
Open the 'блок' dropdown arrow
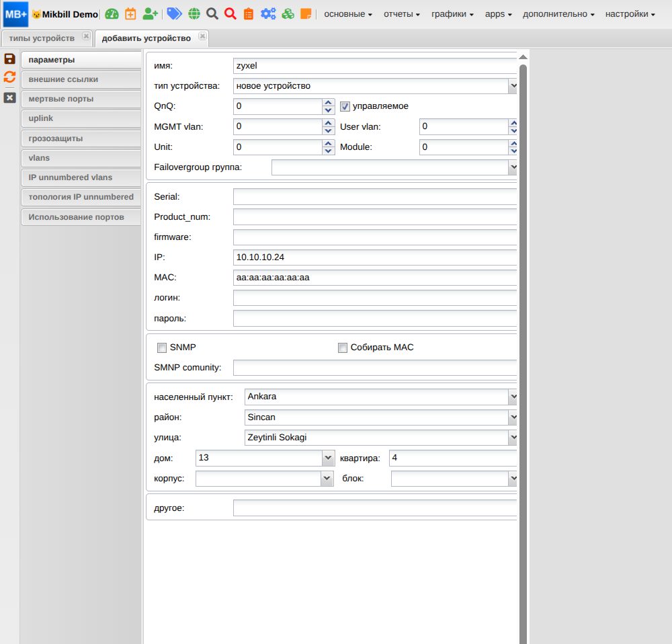pos(513,478)
